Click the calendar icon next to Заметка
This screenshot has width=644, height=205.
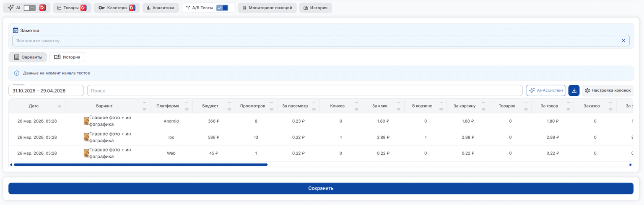tap(16, 30)
